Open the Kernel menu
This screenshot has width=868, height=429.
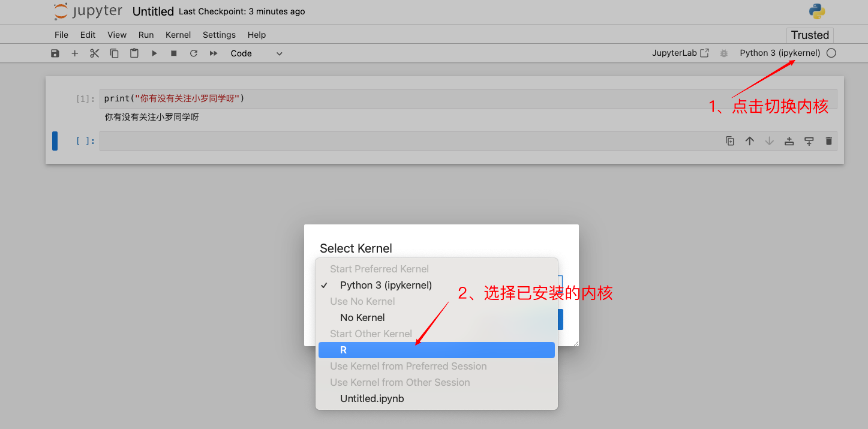click(178, 35)
